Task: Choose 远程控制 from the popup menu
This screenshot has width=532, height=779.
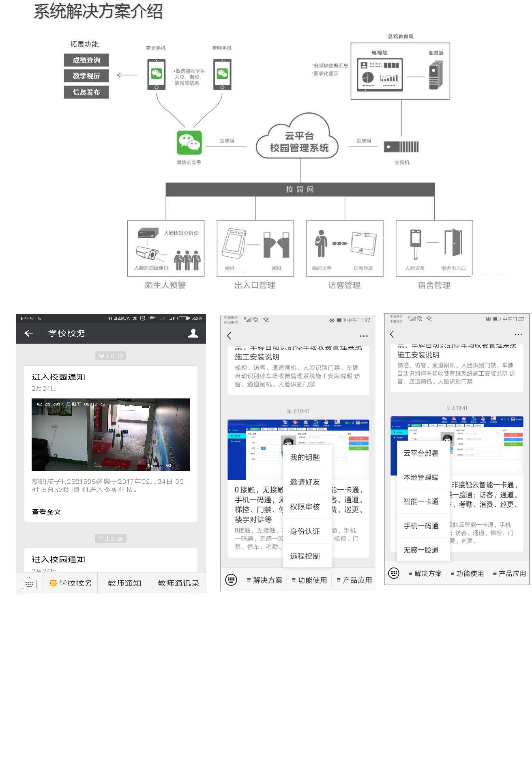Action: click(x=307, y=556)
